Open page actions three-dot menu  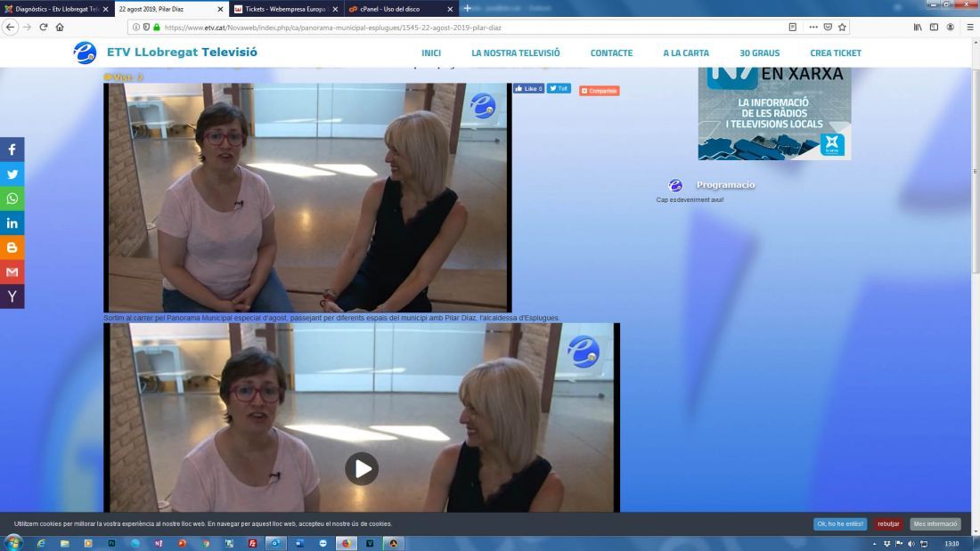813,27
